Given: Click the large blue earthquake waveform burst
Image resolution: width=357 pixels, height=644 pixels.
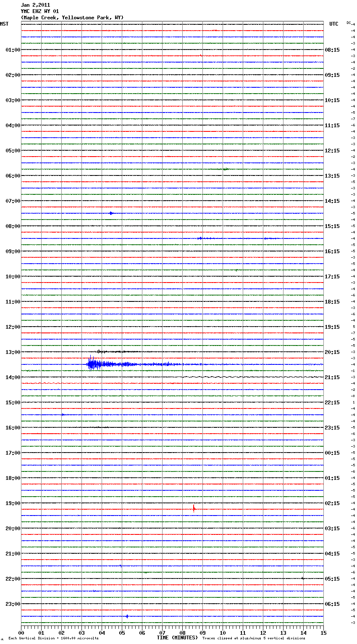Looking at the screenshot, I should [x=94, y=364].
